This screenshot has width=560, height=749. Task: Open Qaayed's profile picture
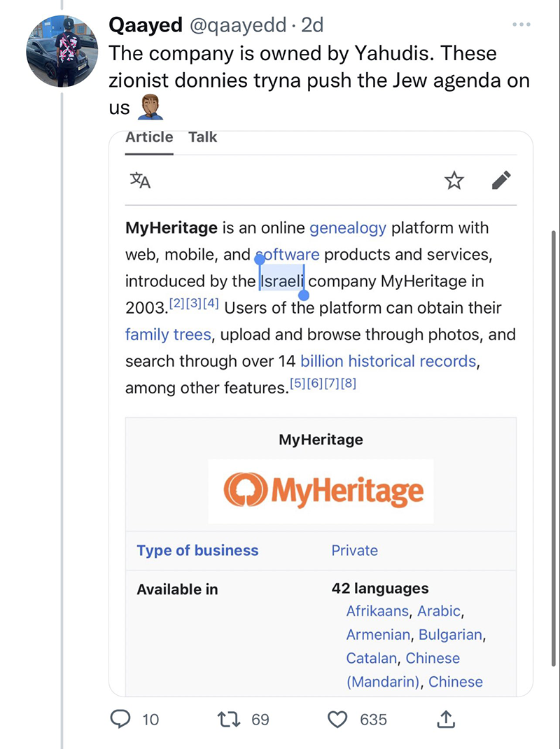62,51
